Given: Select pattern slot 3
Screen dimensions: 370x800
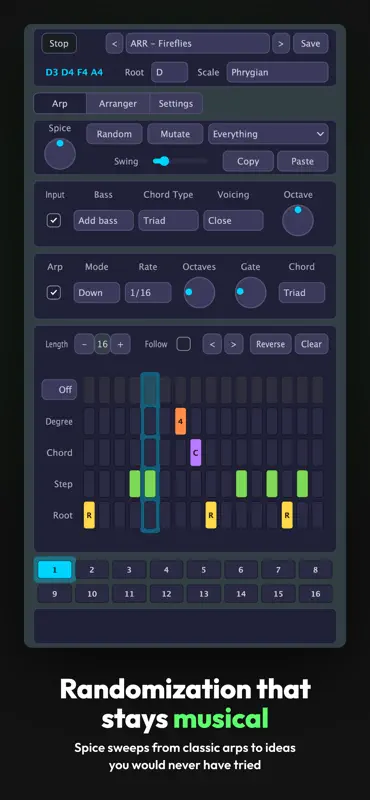Looking at the screenshot, I should tap(129, 569).
